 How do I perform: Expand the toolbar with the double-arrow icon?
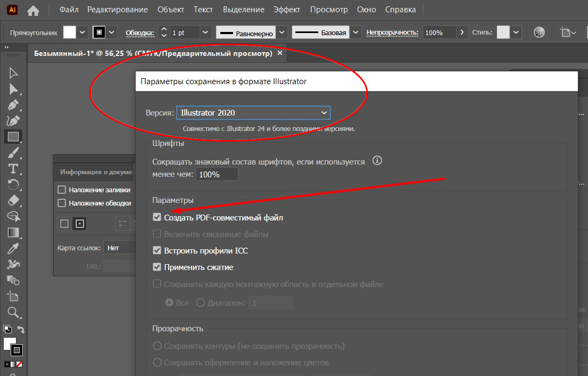click(6, 47)
